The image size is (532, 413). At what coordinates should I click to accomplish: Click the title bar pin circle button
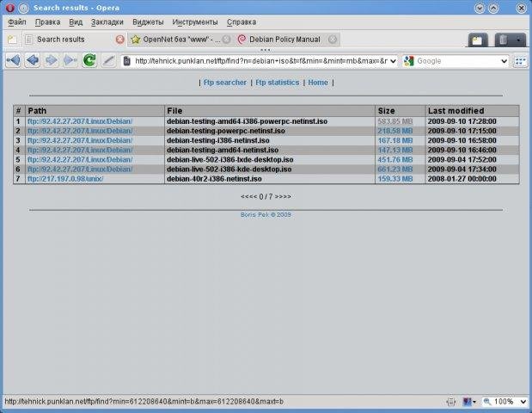(x=23, y=8)
